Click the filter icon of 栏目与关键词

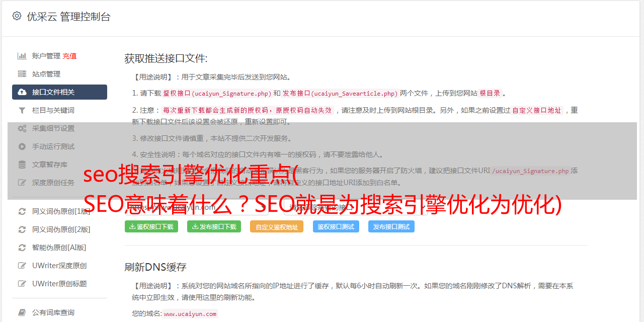tap(22, 110)
